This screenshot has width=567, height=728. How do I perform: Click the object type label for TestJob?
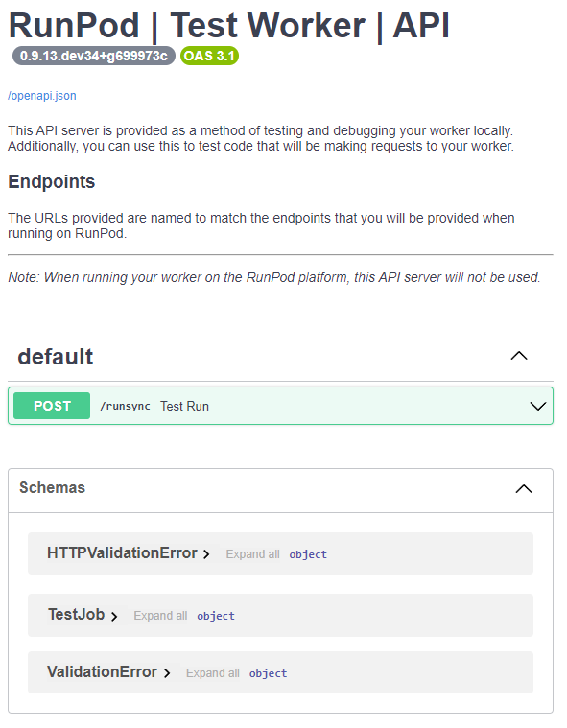216,616
